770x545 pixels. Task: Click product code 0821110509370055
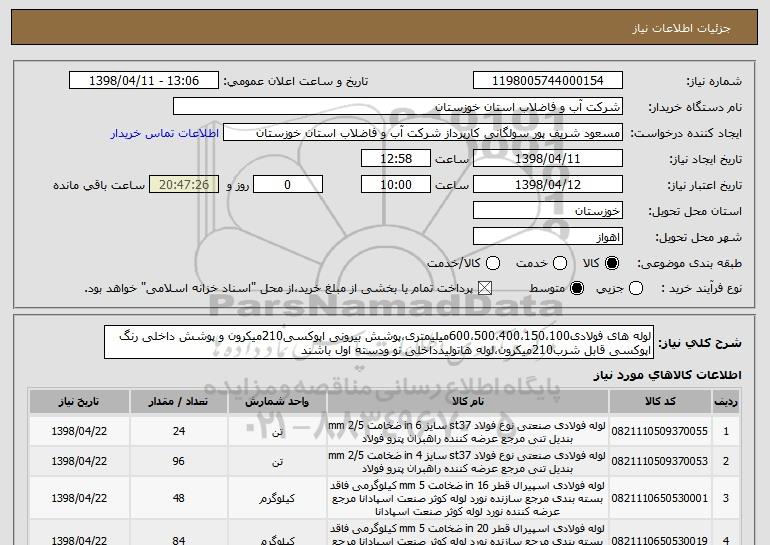point(660,431)
